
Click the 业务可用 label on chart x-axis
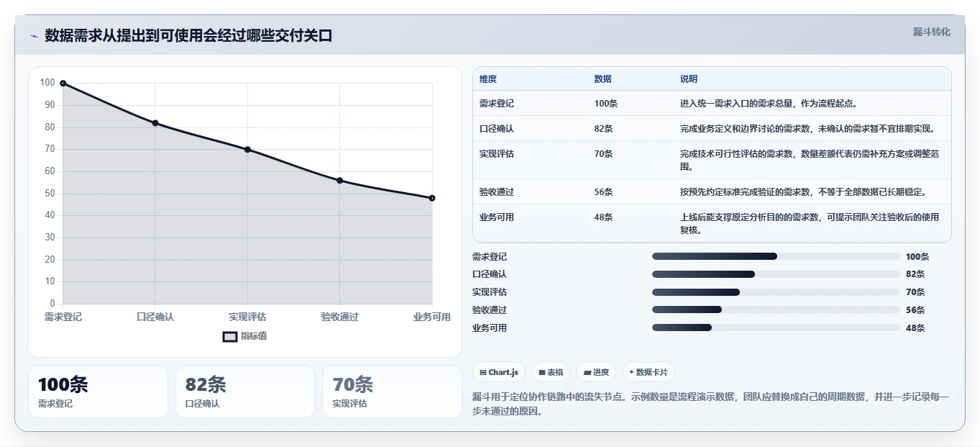432,317
